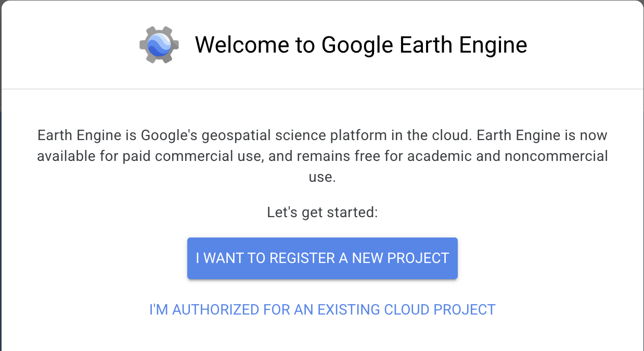Click the Earth Engine description paragraph

[322, 156]
